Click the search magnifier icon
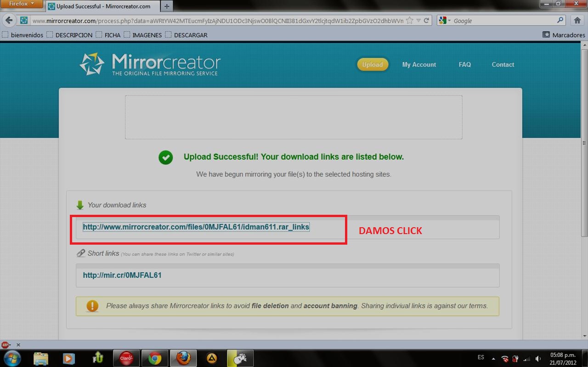Image resolution: width=588 pixels, height=367 pixels. [x=560, y=20]
